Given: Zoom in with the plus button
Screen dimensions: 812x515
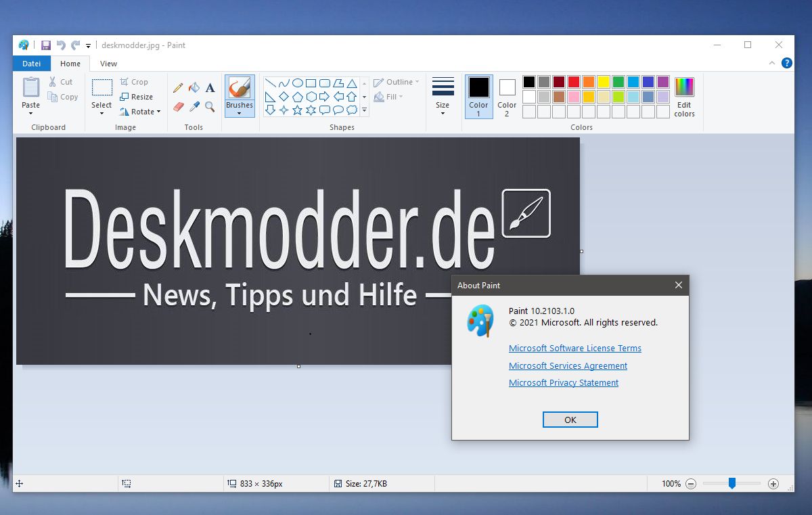Looking at the screenshot, I should point(773,484).
